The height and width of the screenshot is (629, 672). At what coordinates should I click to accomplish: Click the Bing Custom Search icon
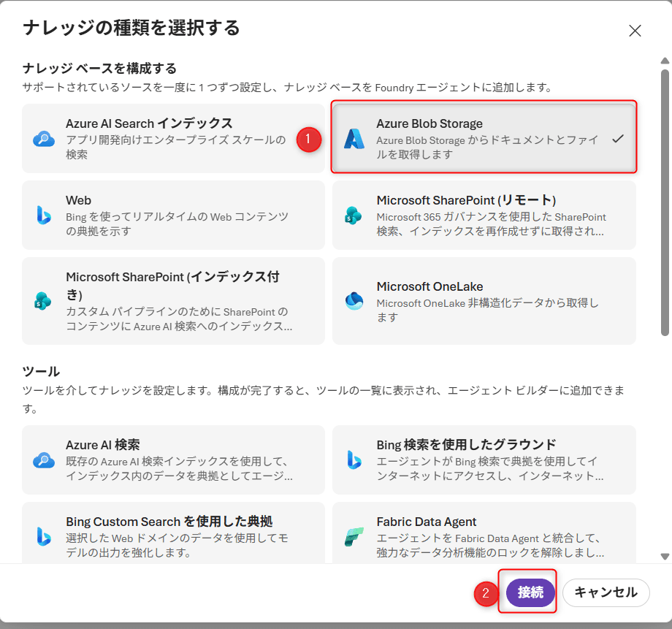(x=44, y=536)
